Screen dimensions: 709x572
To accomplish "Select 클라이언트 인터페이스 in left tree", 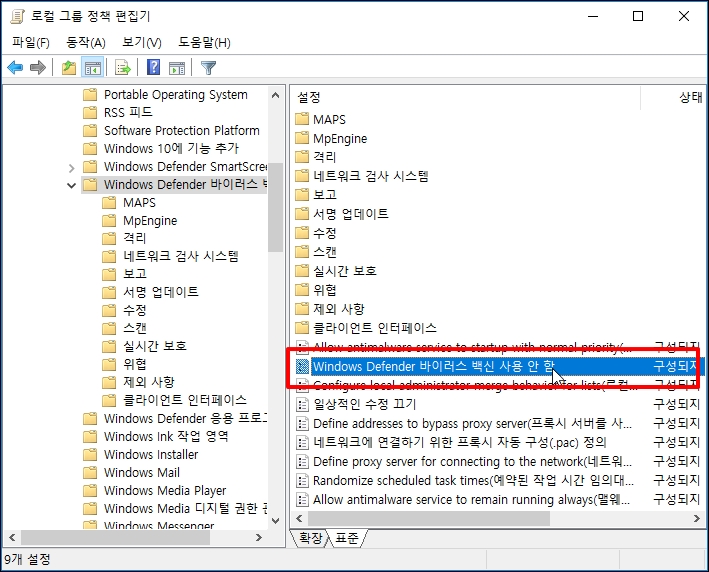I will (x=185, y=400).
